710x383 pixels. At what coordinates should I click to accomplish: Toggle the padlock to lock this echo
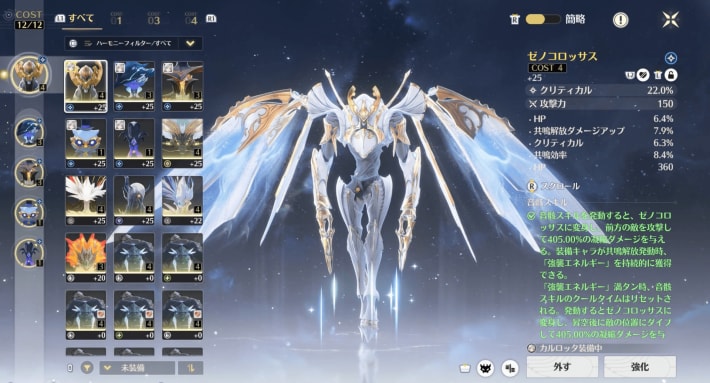pos(671,75)
